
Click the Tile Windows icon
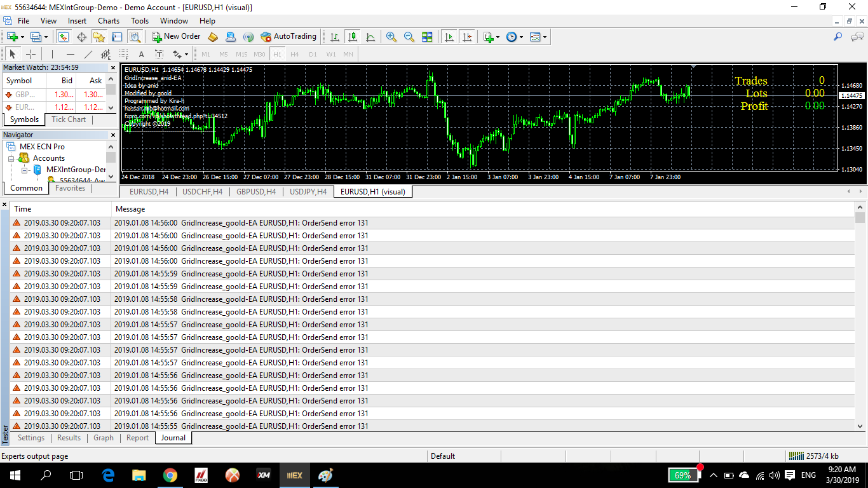coord(427,37)
